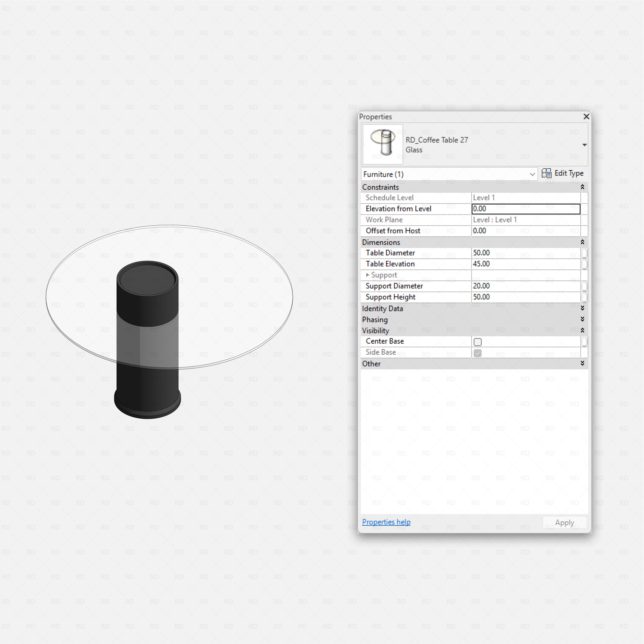Viewport: 644px width, 644px height.
Task: Click associate button beside Support Height
Action: 584,297
